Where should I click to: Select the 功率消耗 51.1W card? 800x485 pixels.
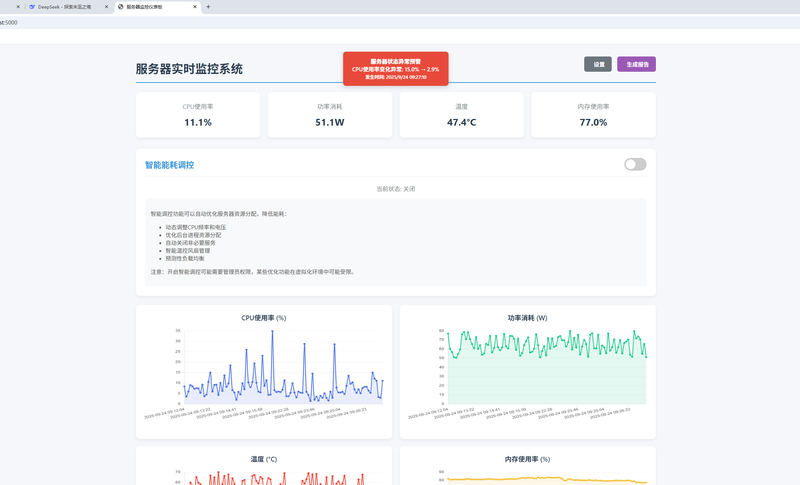(x=330, y=115)
